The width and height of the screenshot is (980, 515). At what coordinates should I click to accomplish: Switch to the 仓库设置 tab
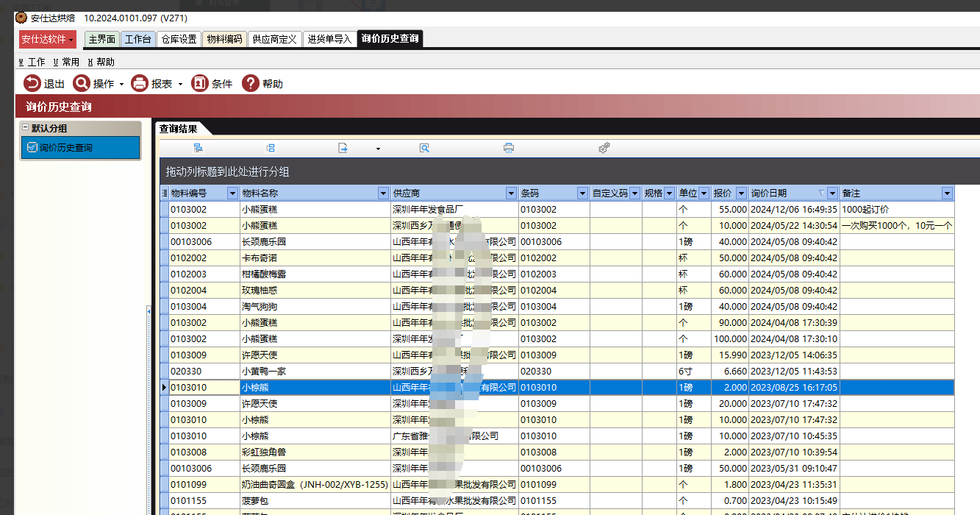point(179,39)
